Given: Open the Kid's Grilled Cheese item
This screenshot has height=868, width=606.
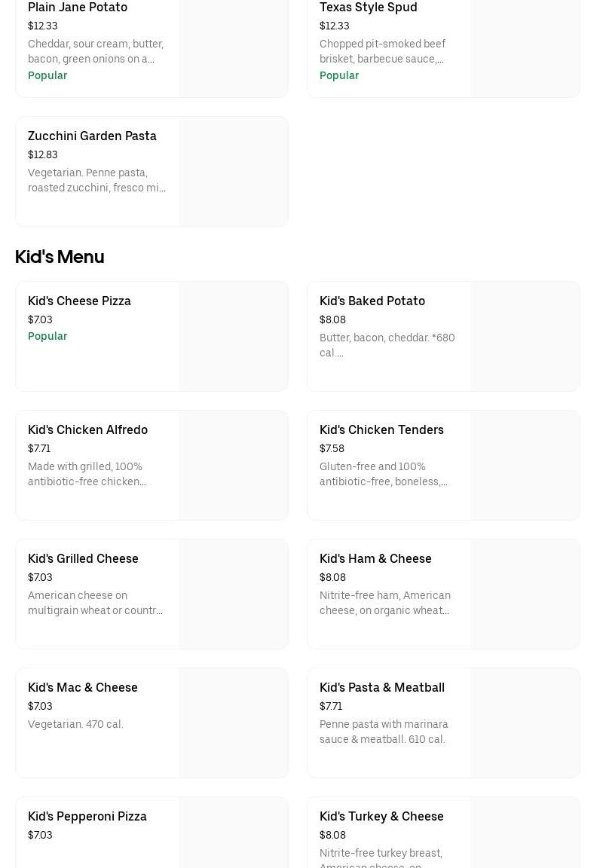Looking at the screenshot, I should [x=83, y=559].
